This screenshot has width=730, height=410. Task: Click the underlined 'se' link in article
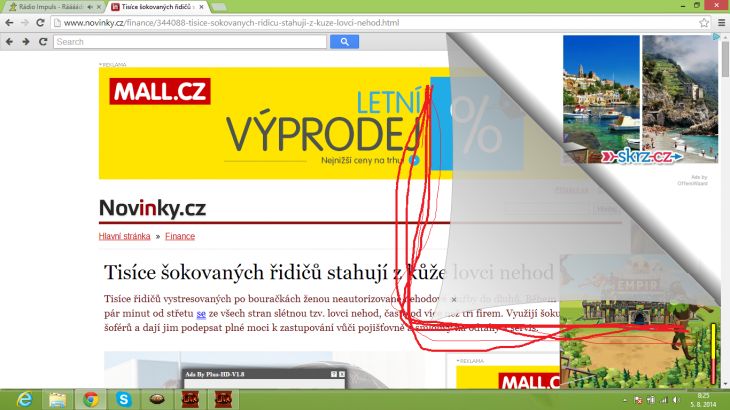201,314
